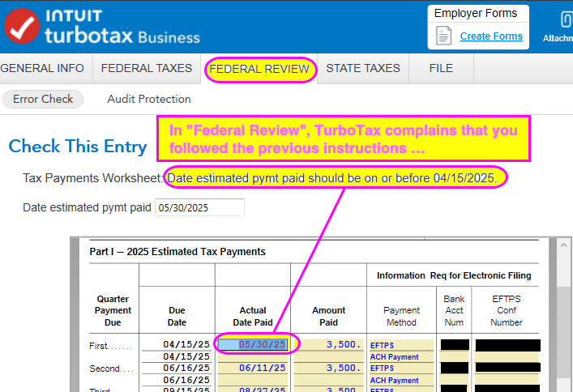Select the First quarter date paid 05/30/25 cell
This screenshot has width=573, height=392.
[x=253, y=344]
